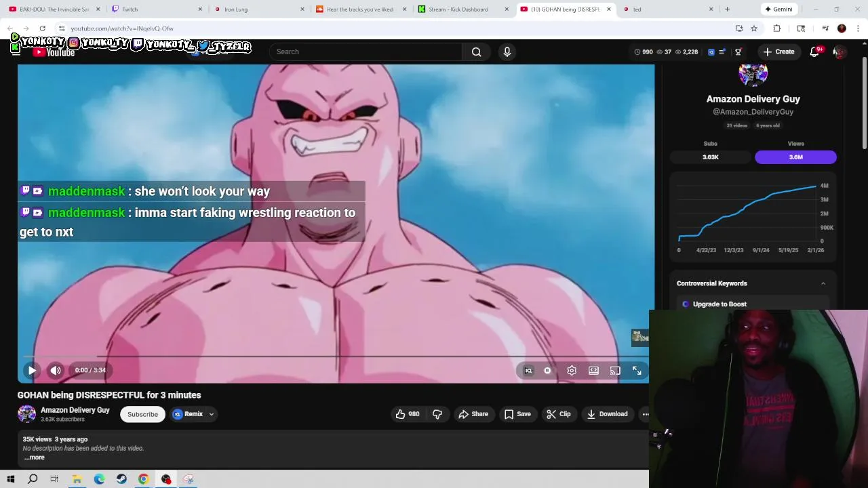Play the Gohan video

[32, 370]
